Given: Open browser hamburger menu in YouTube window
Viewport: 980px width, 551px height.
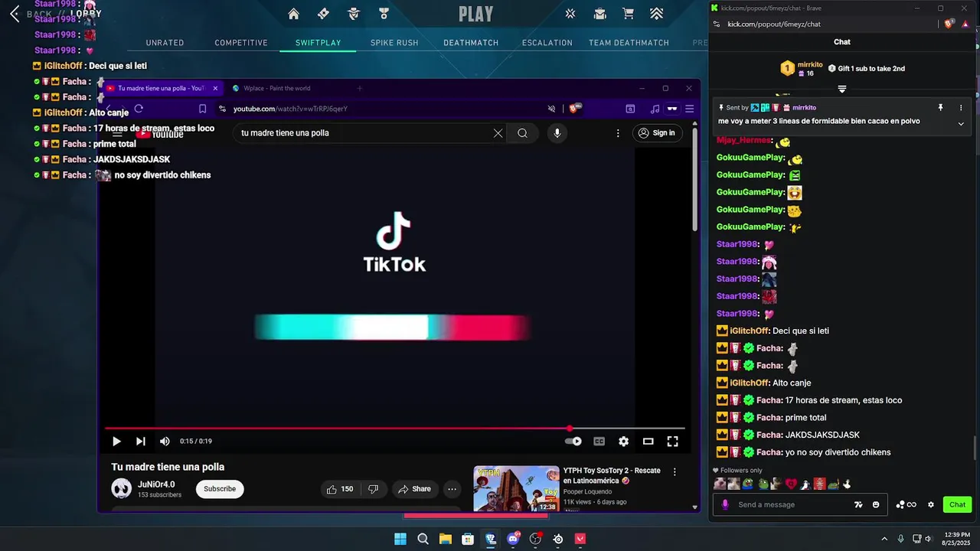Looking at the screenshot, I should pos(689,109).
